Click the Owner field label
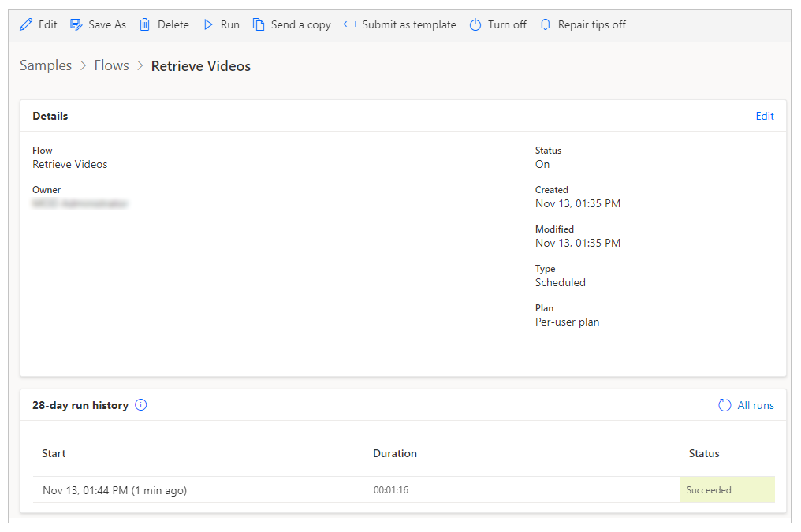 pos(47,190)
